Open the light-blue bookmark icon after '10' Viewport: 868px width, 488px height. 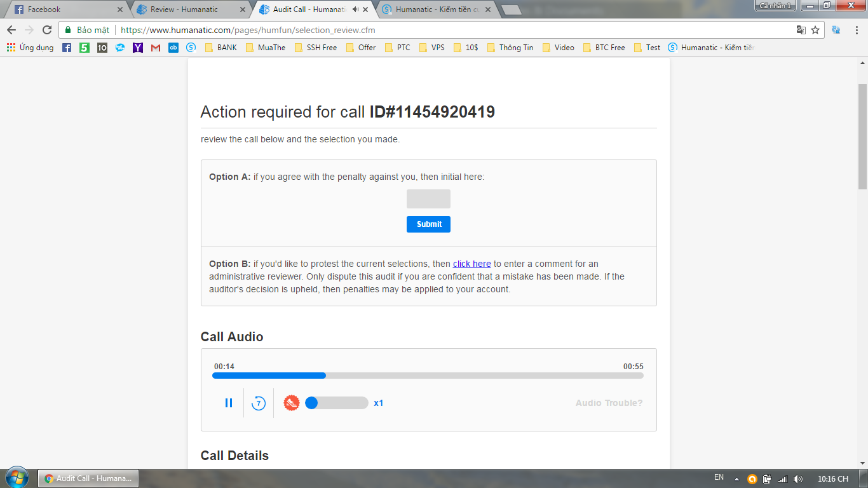120,48
